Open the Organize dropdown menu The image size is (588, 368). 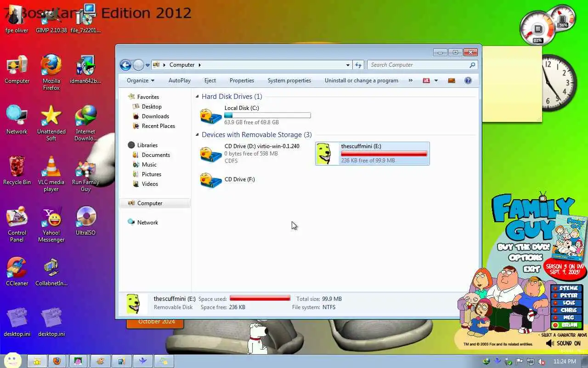click(141, 80)
